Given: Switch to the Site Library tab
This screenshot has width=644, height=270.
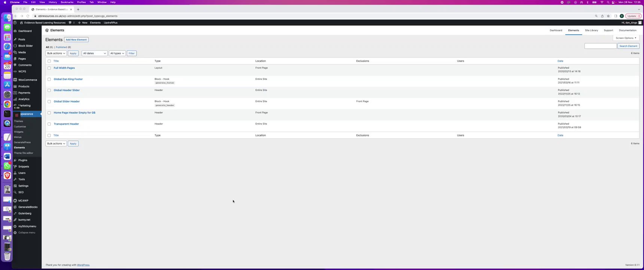Looking at the screenshot, I should click(x=592, y=30).
